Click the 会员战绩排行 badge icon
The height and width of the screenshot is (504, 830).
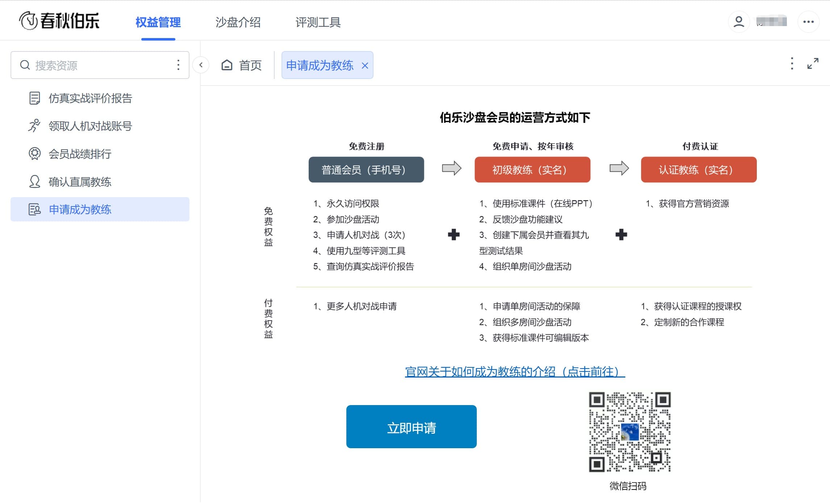tap(34, 154)
